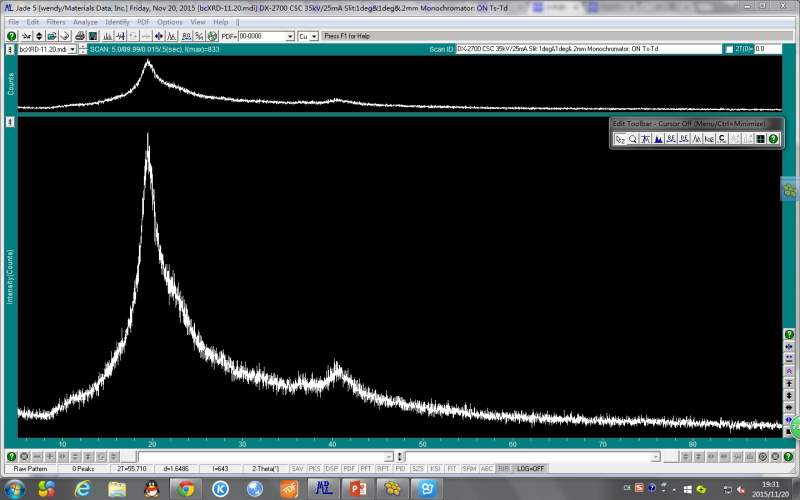Click the PKS status bar button

coord(314,468)
